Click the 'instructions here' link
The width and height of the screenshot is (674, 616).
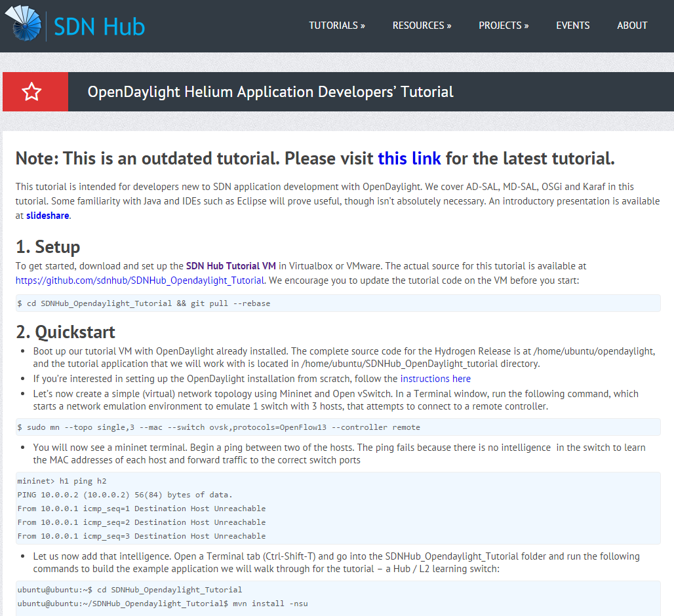(435, 378)
